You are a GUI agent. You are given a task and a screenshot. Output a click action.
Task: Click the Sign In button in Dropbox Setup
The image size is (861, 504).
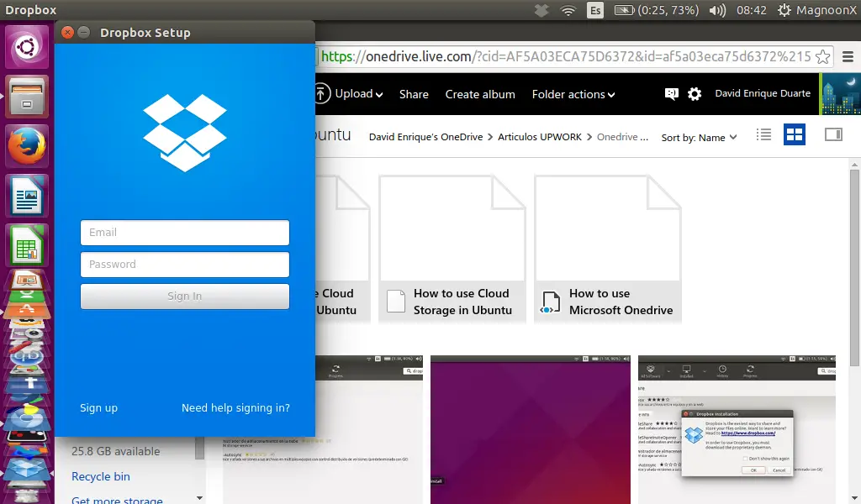tap(184, 297)
